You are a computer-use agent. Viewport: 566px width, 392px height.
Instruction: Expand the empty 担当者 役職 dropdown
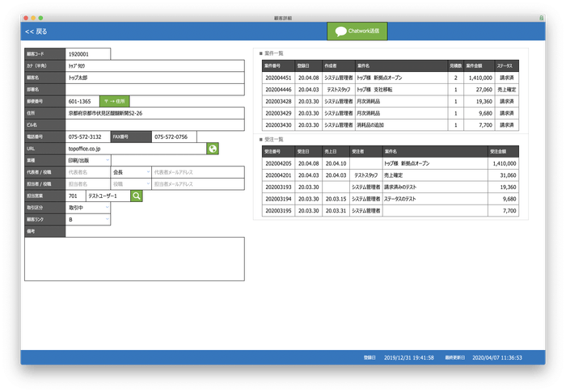coord(130,184)
